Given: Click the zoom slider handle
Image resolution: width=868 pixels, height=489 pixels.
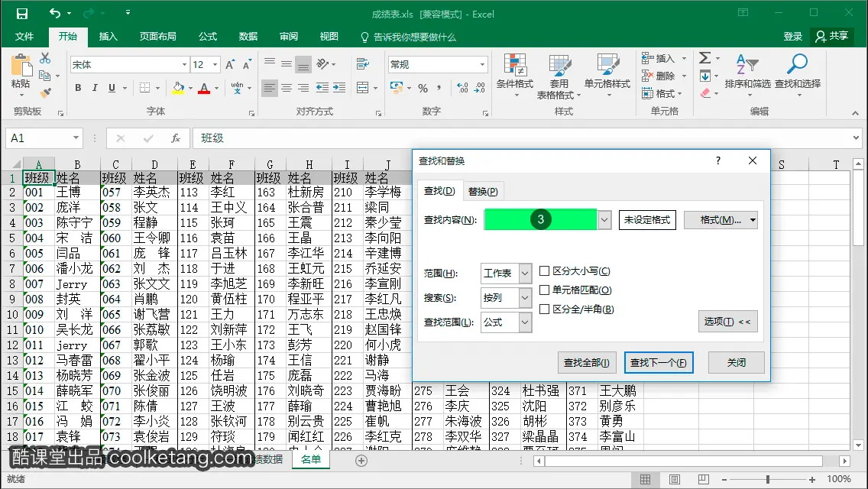Looking at the screenshot, I should (x=768, y=480).
